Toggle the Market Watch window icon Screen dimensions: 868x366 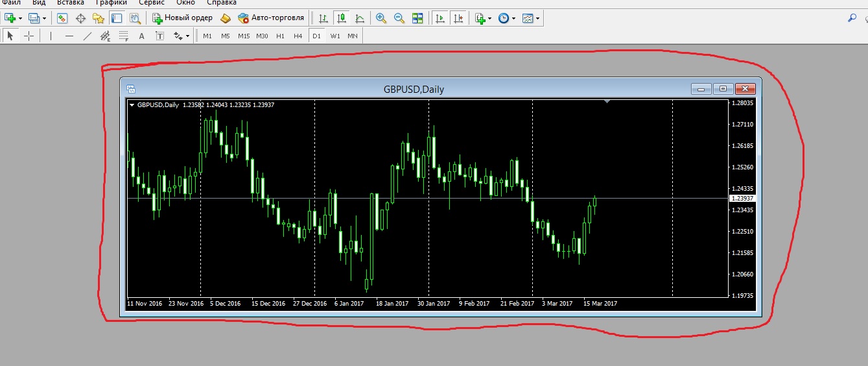pyautogui.click(x=62, y=18)
